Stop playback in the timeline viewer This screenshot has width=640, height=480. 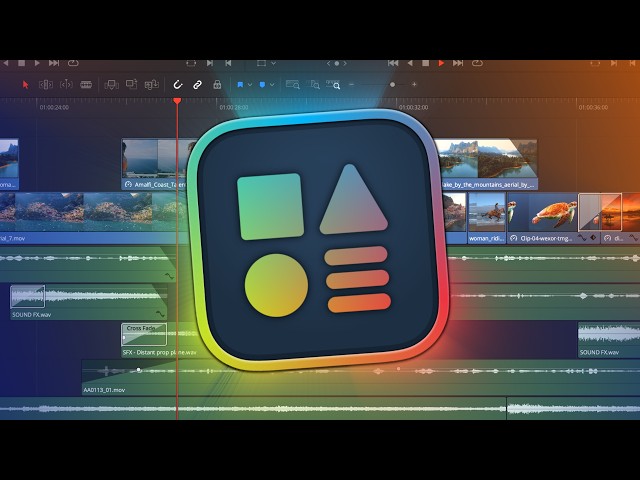[425, 63]
